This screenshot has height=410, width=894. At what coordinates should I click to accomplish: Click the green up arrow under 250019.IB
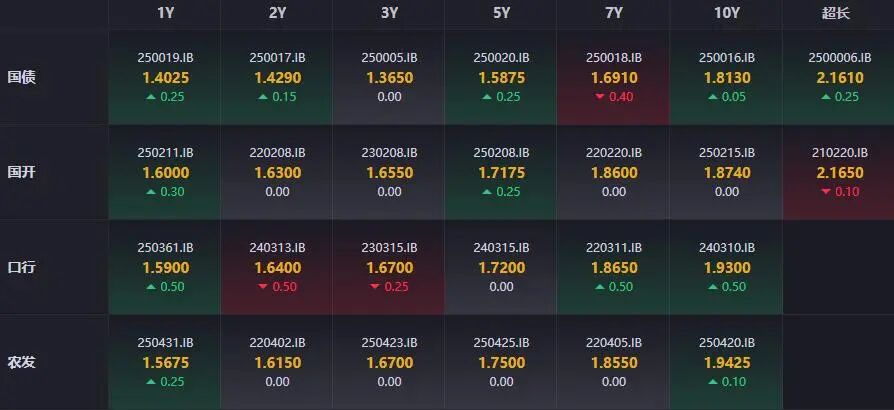(151, 98)
